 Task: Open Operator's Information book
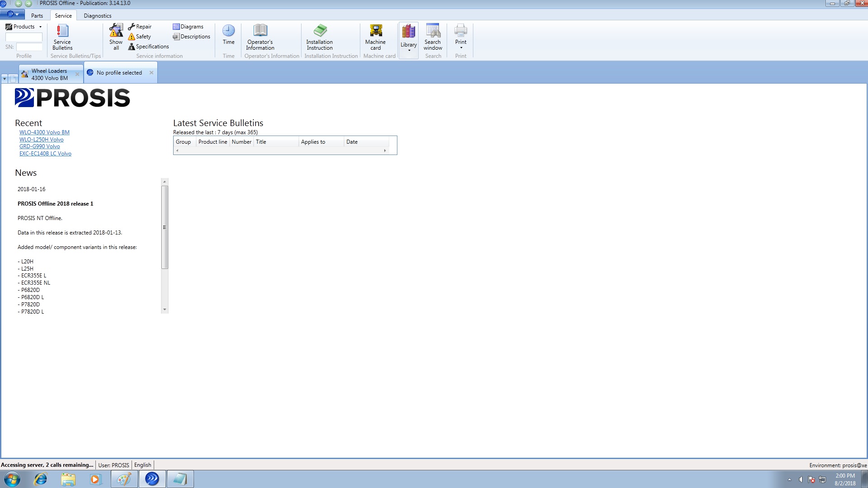click(260, 37)
